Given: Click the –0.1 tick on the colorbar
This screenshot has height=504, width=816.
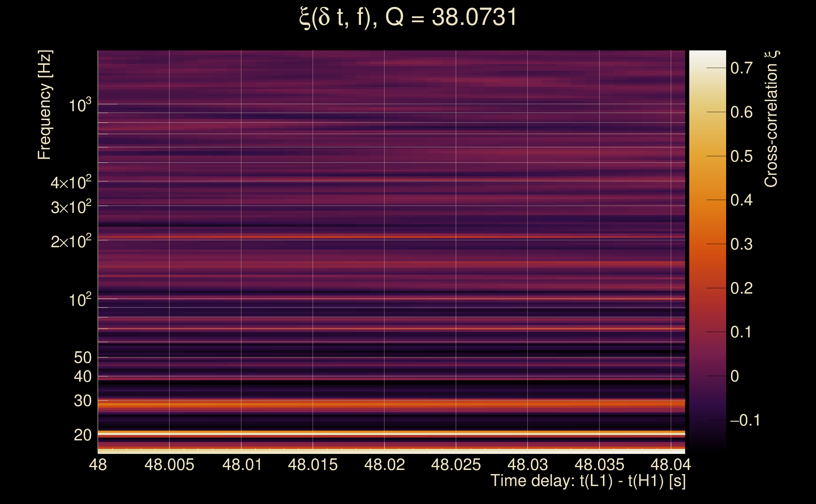Looking at the screenshot, I should [x=745, y=420].
